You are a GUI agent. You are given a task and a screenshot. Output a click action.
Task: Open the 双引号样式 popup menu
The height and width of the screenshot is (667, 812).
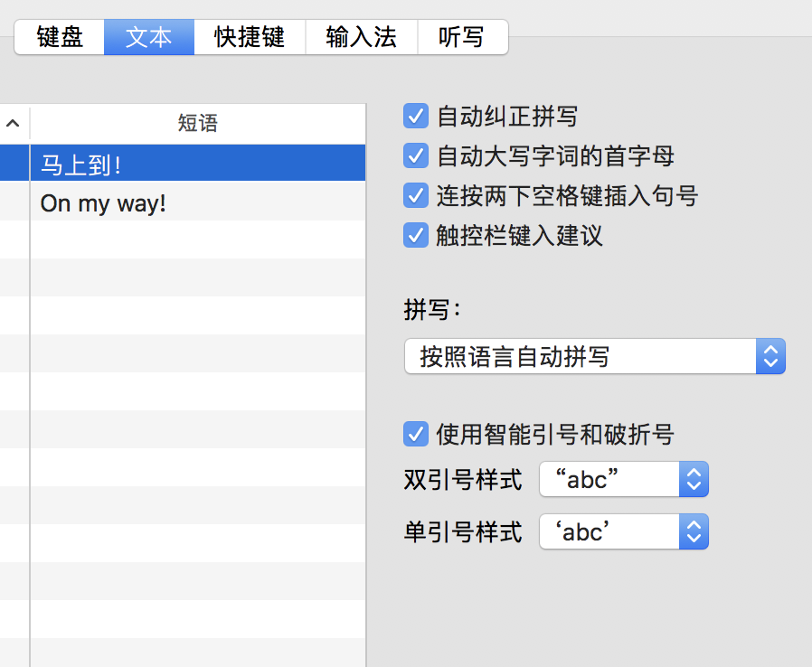[x=624, y=479]
